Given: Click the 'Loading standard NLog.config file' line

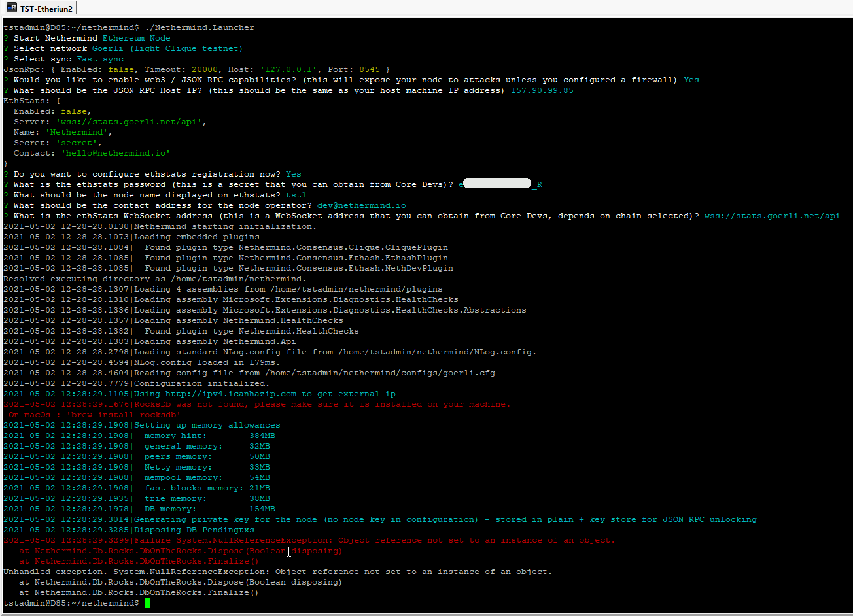Looking at the screenshot, I should (270, 352).
